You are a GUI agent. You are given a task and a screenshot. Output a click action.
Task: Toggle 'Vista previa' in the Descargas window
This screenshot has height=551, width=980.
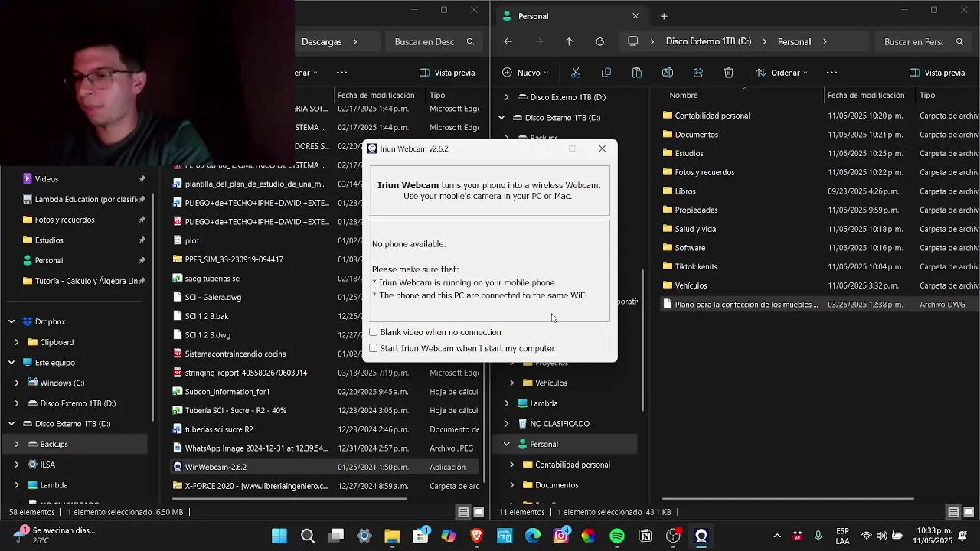pyautogui.click(x=447, y=73)
